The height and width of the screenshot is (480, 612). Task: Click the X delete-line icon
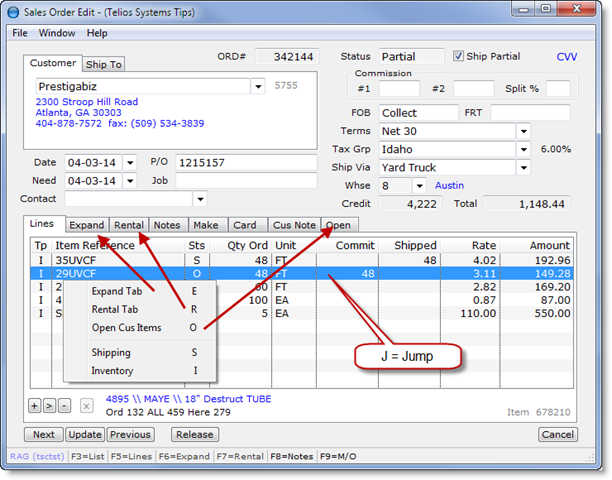(x=86, y=405)
